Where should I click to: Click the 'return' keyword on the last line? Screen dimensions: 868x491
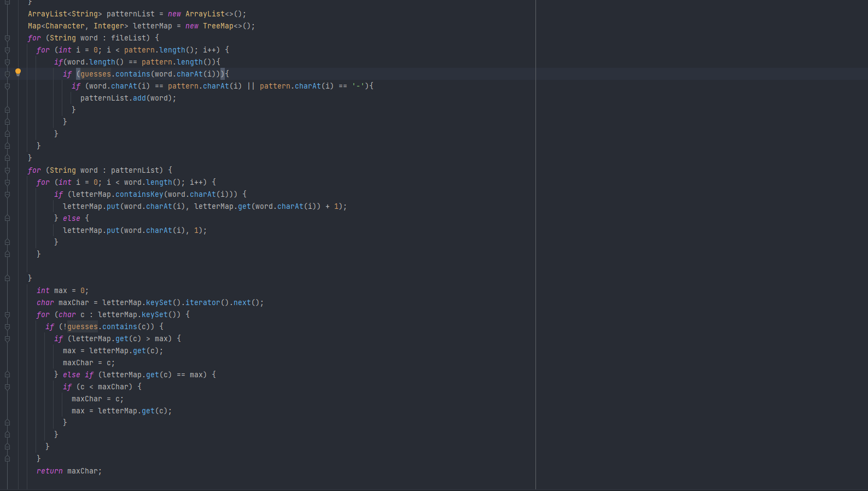[49, 471]
